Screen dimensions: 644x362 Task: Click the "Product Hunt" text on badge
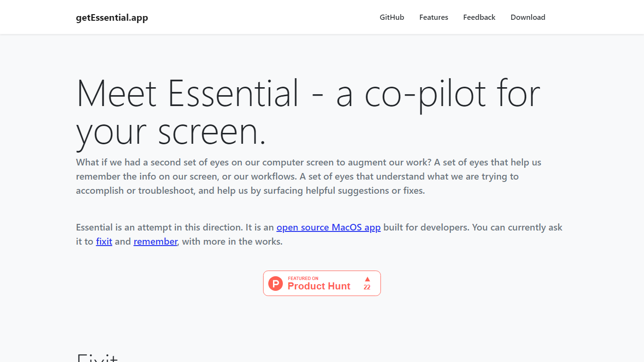(319, 286)
